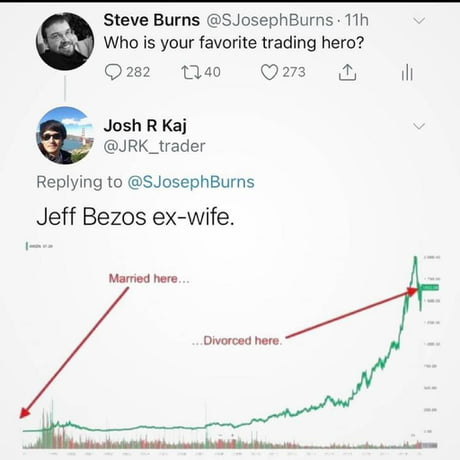
Task: Select the '...Divorced here.' chart annotation
Action: tap(237, 341)
